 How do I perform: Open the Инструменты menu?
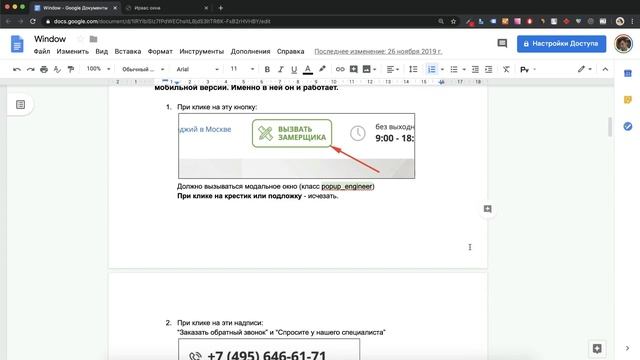tap(202, 51)
